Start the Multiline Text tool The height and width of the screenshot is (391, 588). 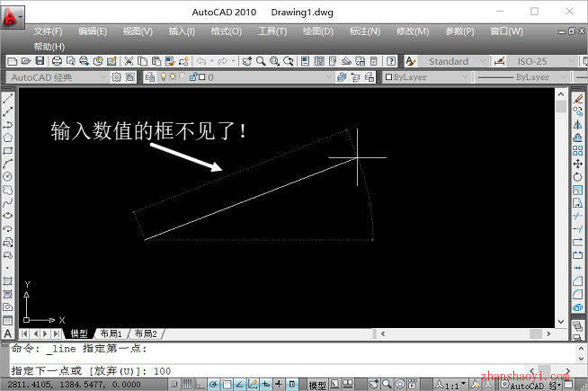coord(7,333)
